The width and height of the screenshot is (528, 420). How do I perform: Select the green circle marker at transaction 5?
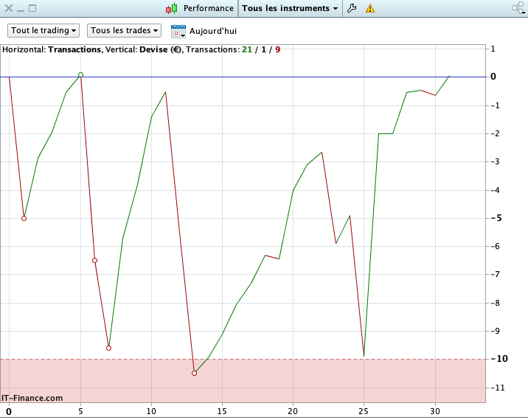(x=80, y=74)
